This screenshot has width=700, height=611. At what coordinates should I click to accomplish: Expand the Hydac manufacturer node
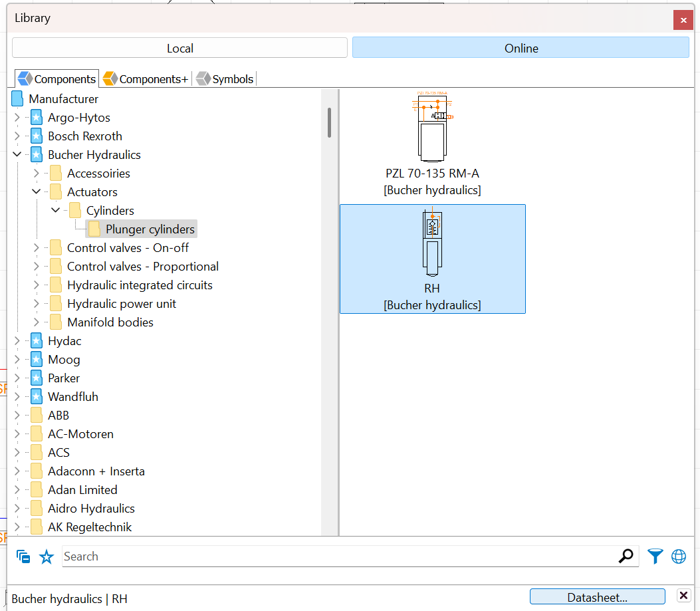[17, 341]
